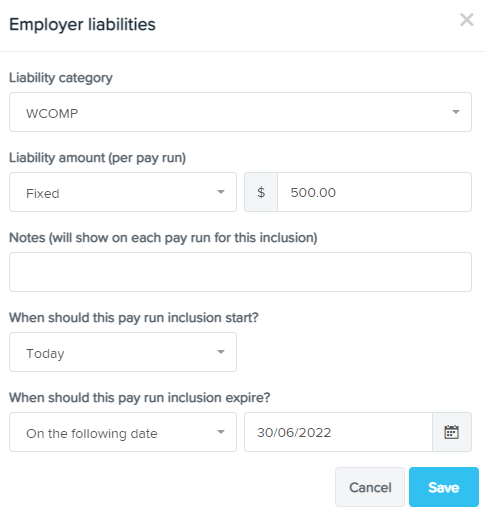Open the calendar date picker icon
Image resolution: width=485 pixels, height=514 pixels.
click(452, 432)
